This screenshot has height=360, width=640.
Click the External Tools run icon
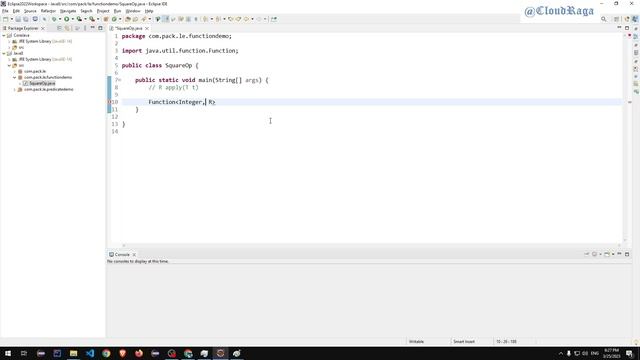[92, 19]
